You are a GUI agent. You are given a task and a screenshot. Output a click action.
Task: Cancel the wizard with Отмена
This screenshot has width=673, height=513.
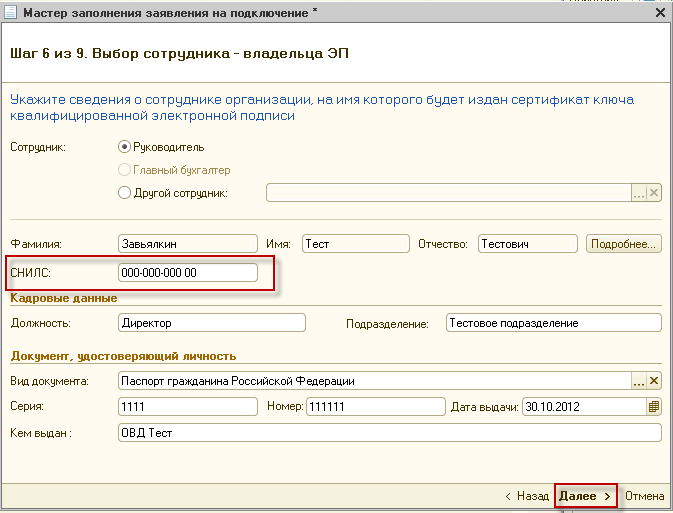[x=644, y=496]
